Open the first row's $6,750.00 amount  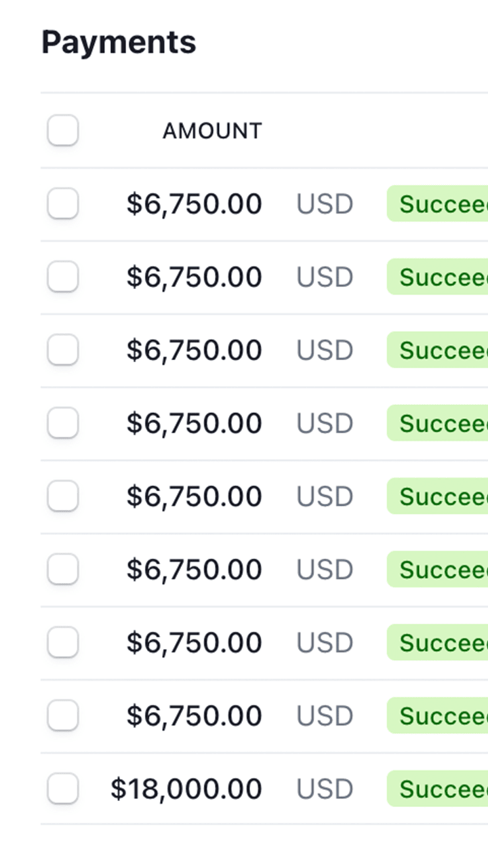(x=194, y=204)
